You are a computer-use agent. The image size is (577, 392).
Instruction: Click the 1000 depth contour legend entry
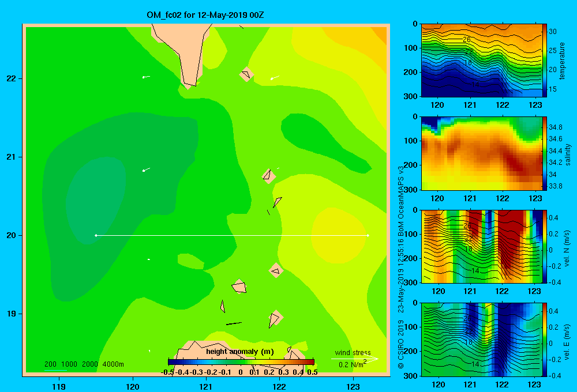coord(69,364)
